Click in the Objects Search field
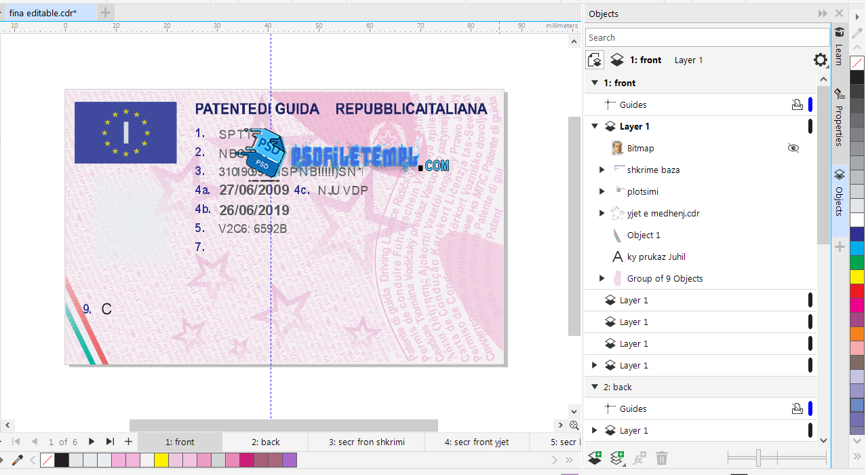The height and width of the screenshot is (475, 868). point(707,37)
